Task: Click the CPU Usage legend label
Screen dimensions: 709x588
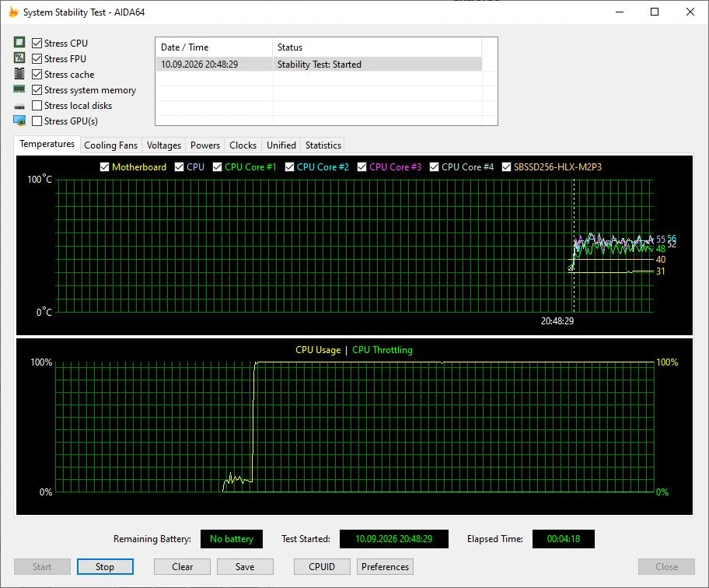Action: (x=318, y=350)
